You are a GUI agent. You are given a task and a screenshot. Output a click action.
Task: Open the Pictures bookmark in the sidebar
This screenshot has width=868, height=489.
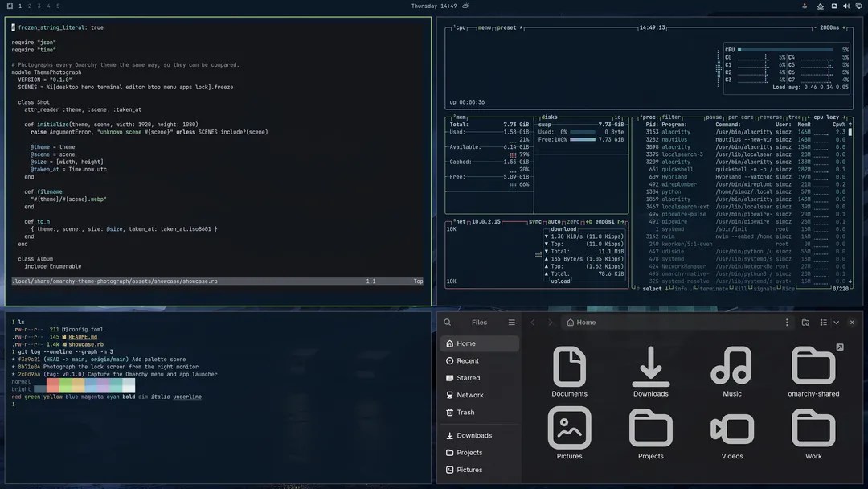point(479,470)
